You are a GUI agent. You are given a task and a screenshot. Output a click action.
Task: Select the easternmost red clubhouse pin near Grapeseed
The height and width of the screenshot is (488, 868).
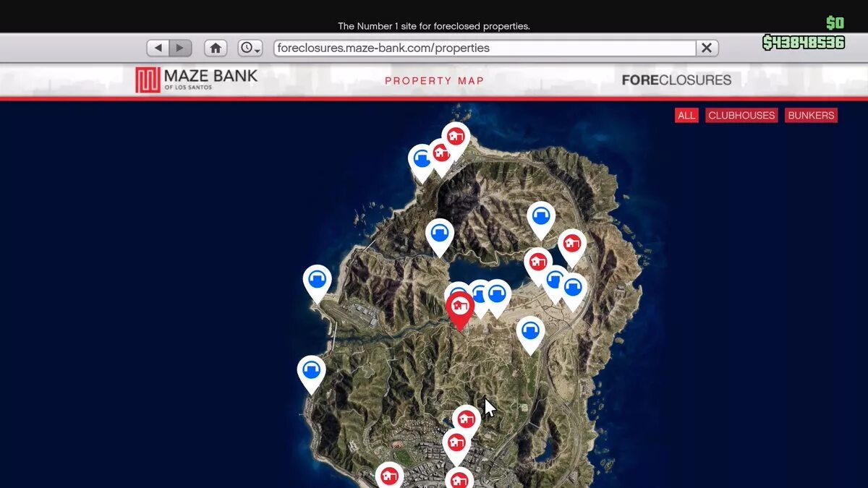pyautogui.click(x=571, y=246)
